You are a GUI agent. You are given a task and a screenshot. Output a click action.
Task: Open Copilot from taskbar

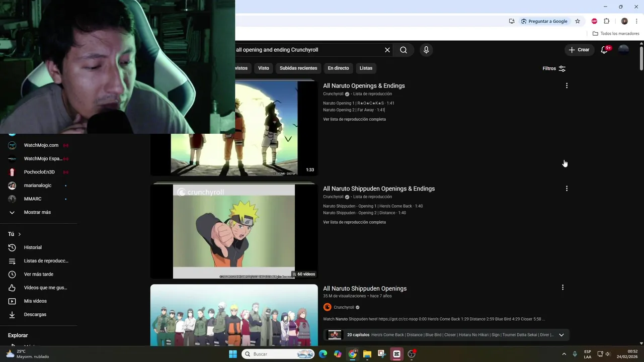click(x=338, y=354)
